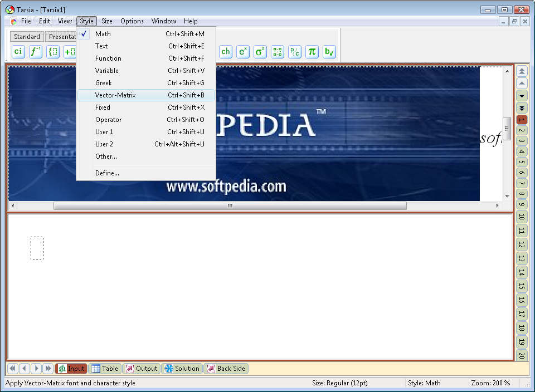
Task: Click the P/C permutations icon
Action: (x=294, y=52)
